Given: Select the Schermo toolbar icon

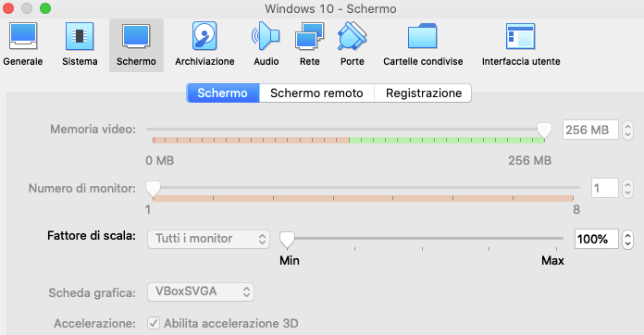Looking at the screenshot, I should pyautogui.click(x=136, y=45).
